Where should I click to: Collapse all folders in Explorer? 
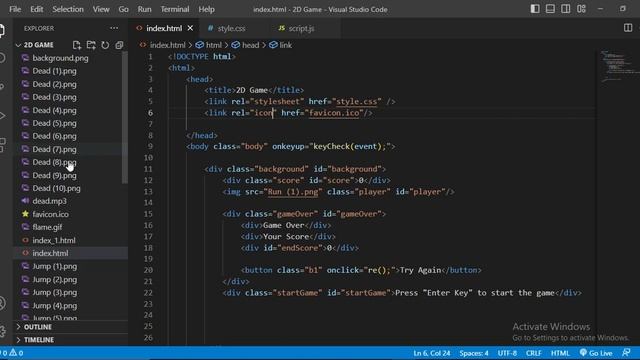point(119,45)
